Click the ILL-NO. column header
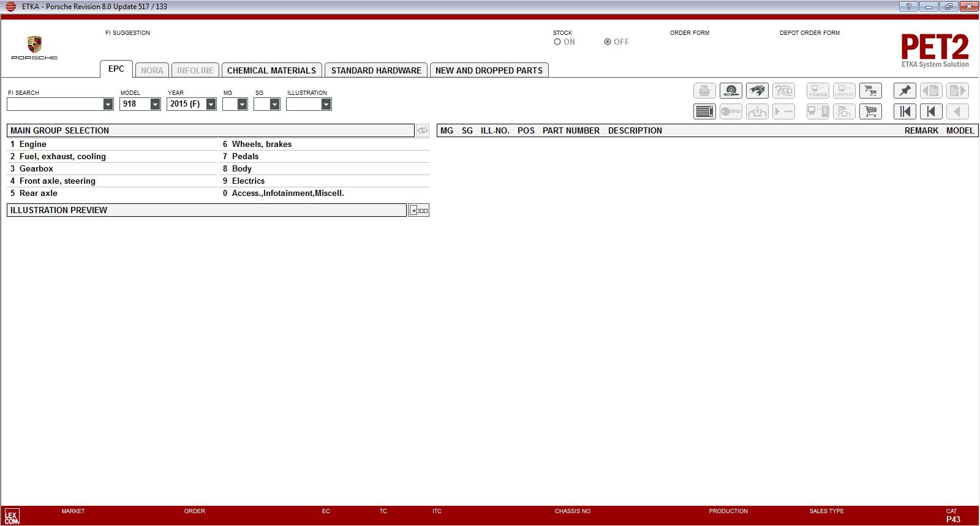 coord(495,131)
